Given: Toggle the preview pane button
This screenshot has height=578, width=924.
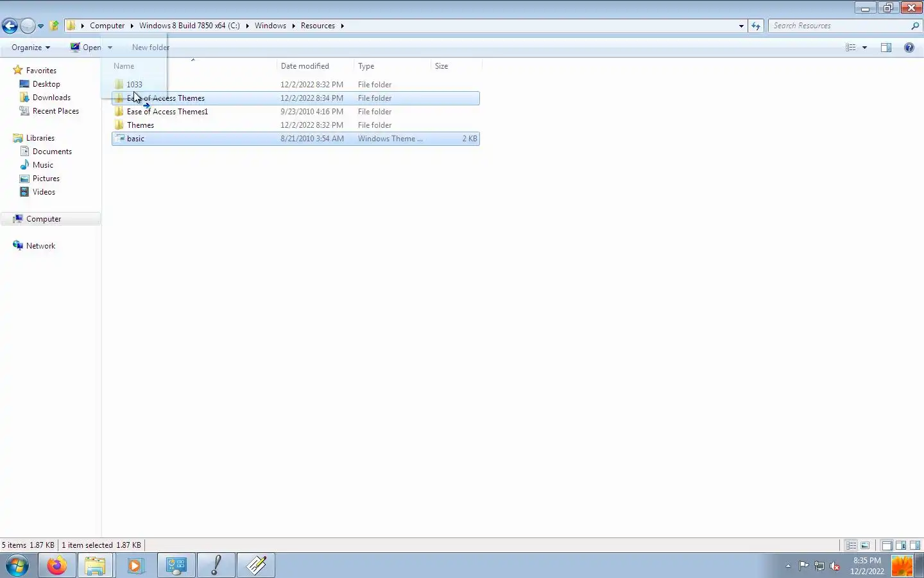Looking at the screenshot, I should click(886, 48).
